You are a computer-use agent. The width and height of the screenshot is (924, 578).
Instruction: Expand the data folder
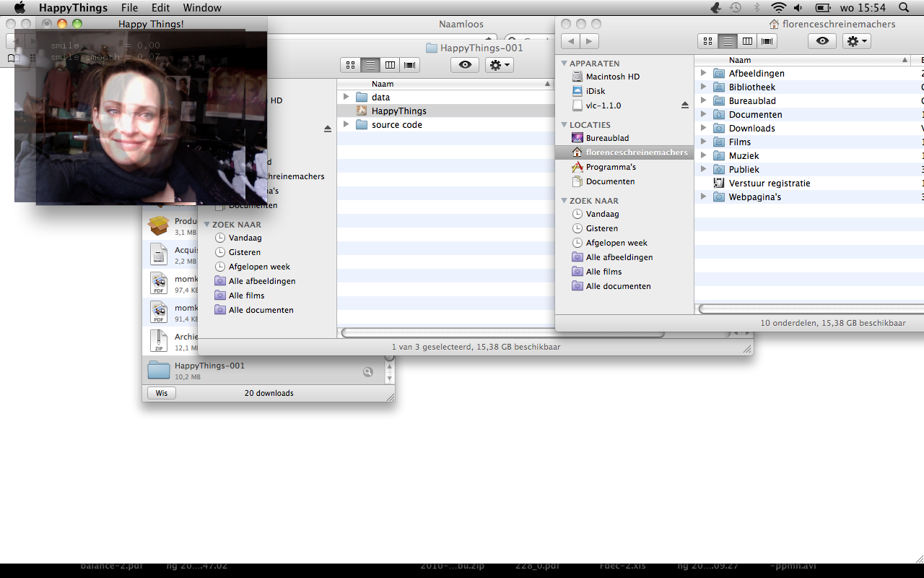pos(346,97)
